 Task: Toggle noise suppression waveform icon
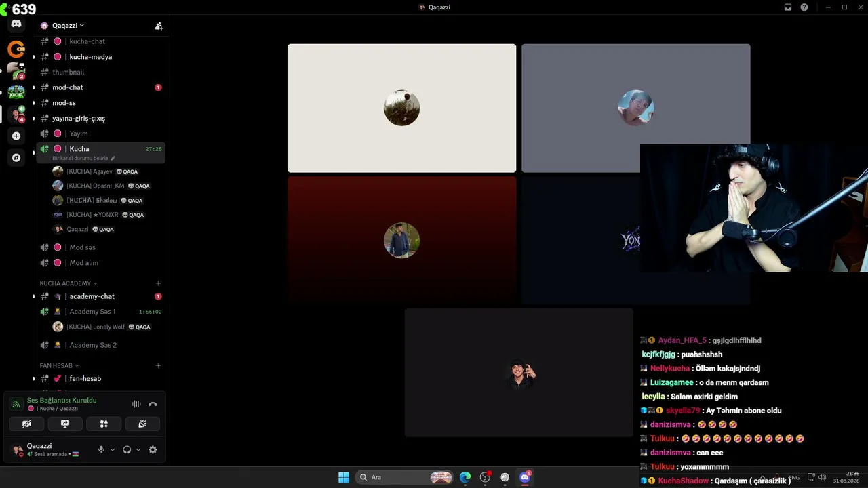click(136, 404)
